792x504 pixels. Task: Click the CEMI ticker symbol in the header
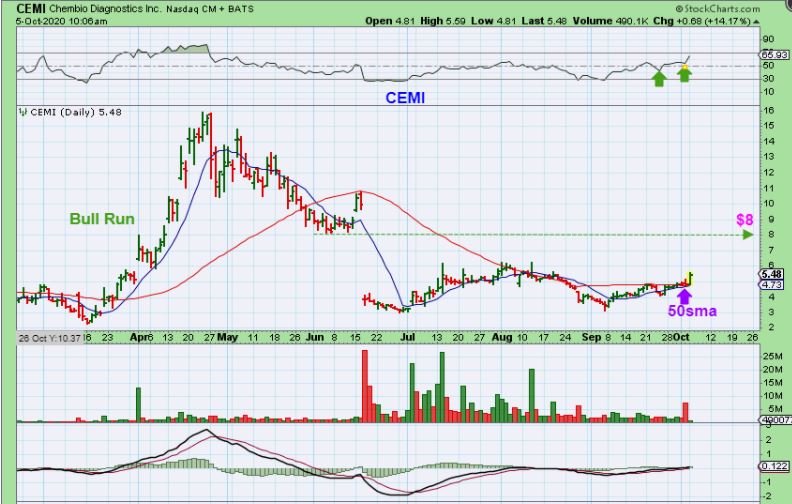[x=31, y=9]
